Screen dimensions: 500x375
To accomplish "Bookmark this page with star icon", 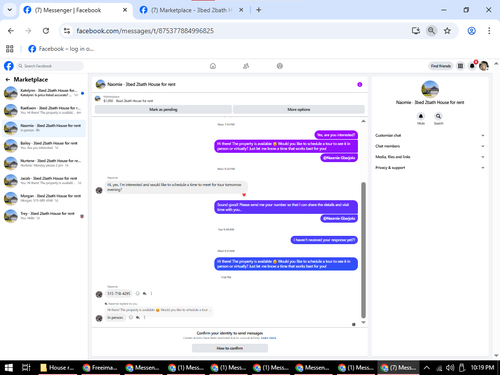I will tap(447, 31).
